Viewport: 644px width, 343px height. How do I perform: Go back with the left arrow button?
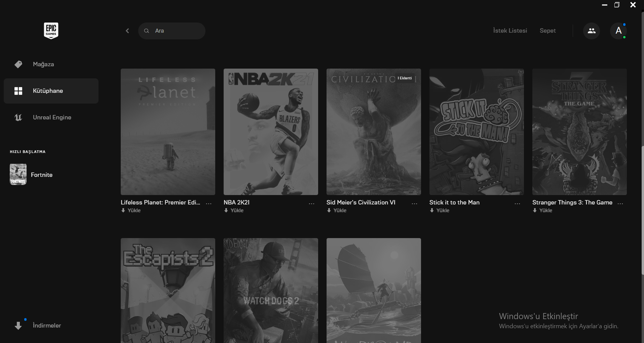(127, 31)
